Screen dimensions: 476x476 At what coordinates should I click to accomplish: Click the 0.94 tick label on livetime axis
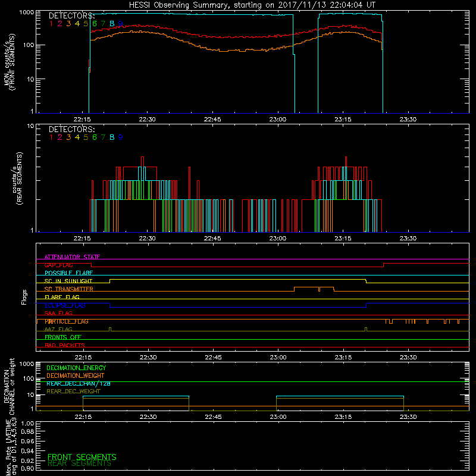pos(27,450)
